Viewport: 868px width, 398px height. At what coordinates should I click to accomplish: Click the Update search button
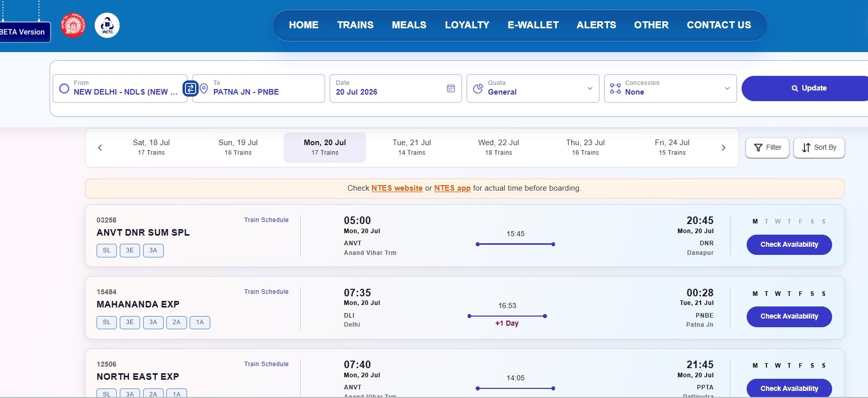[805, 89]
